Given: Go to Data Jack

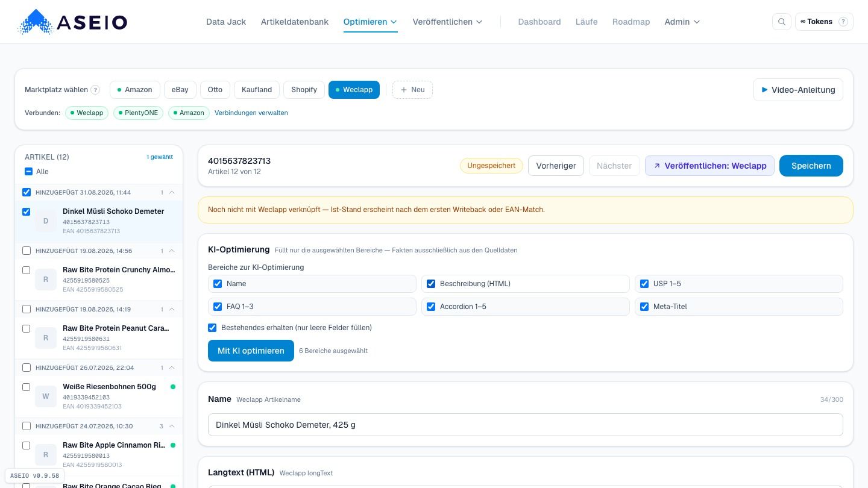Looking at the screenshot, I should pos(226,22).
